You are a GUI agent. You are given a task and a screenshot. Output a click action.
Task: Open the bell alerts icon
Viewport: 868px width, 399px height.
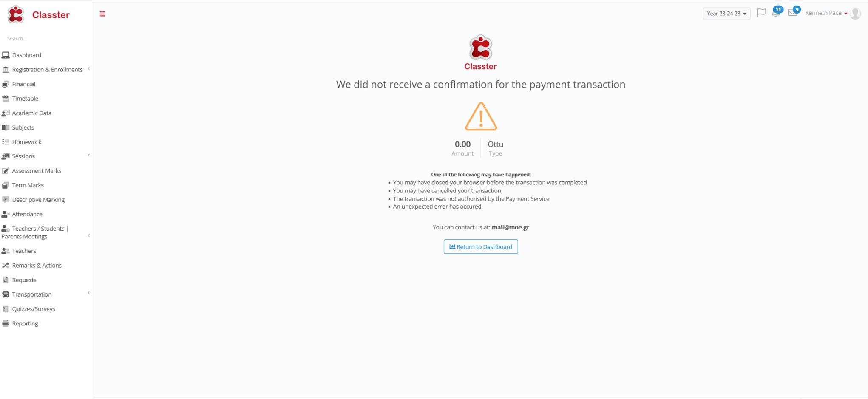[x=776, y=13]
